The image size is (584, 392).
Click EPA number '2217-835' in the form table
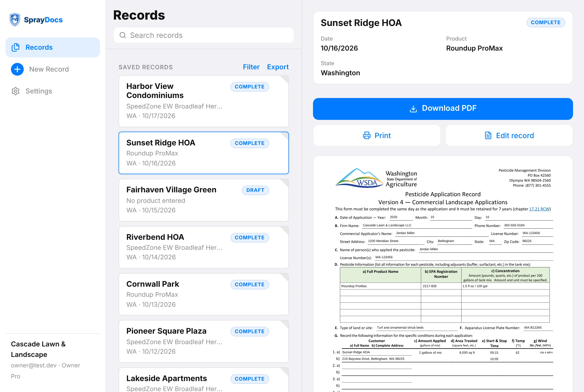(x=429, y=286)
